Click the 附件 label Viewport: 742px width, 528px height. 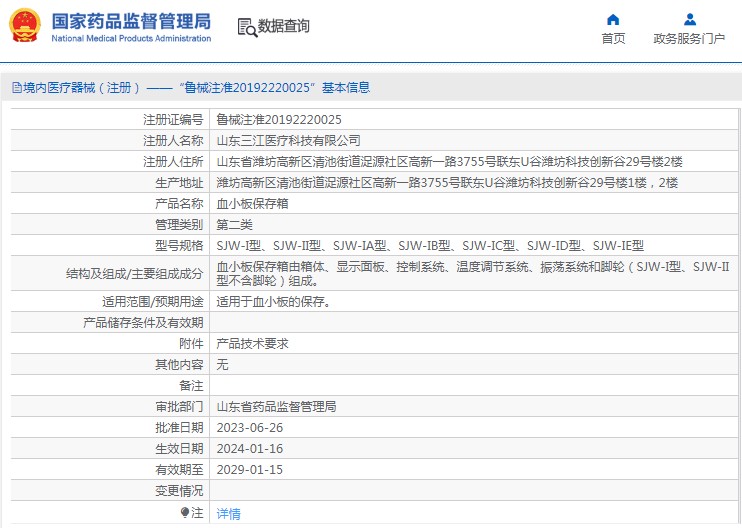point(191,343)
